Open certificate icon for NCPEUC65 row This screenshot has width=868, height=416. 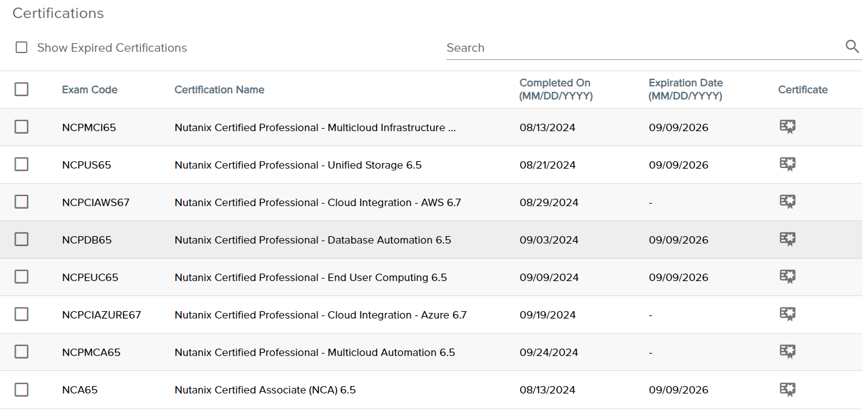click(787, 277)
